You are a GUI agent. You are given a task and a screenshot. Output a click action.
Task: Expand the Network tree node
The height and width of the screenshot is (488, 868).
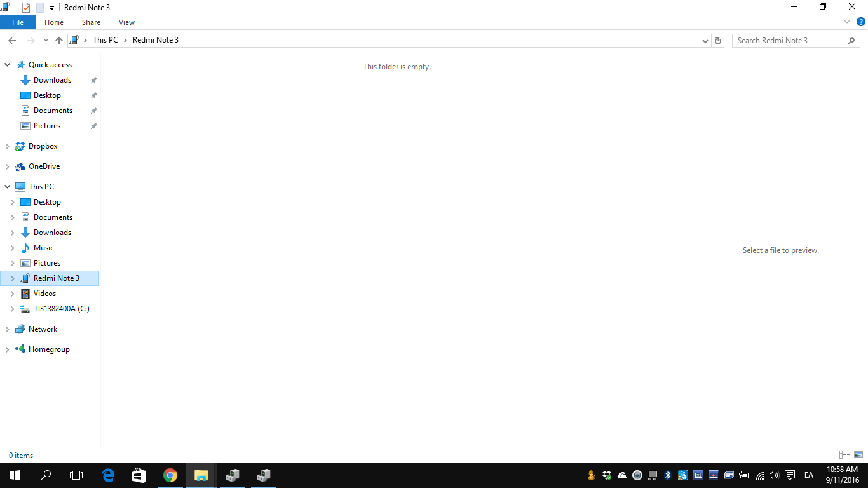point(7,329)
